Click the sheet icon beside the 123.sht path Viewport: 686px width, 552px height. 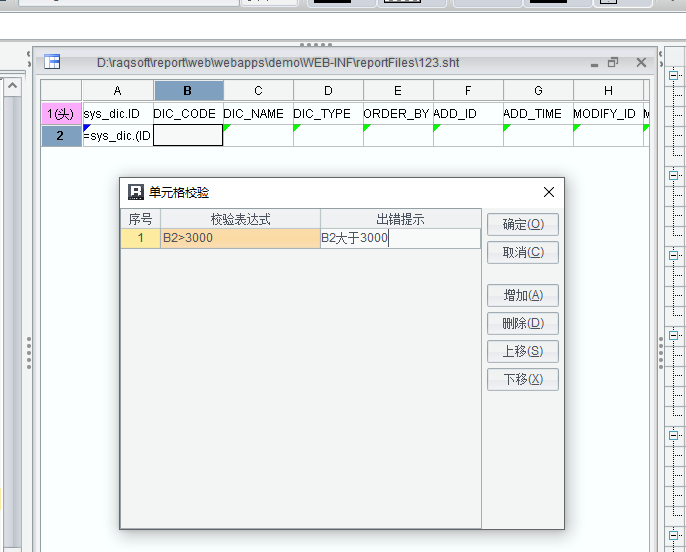(x=52, y=62)
